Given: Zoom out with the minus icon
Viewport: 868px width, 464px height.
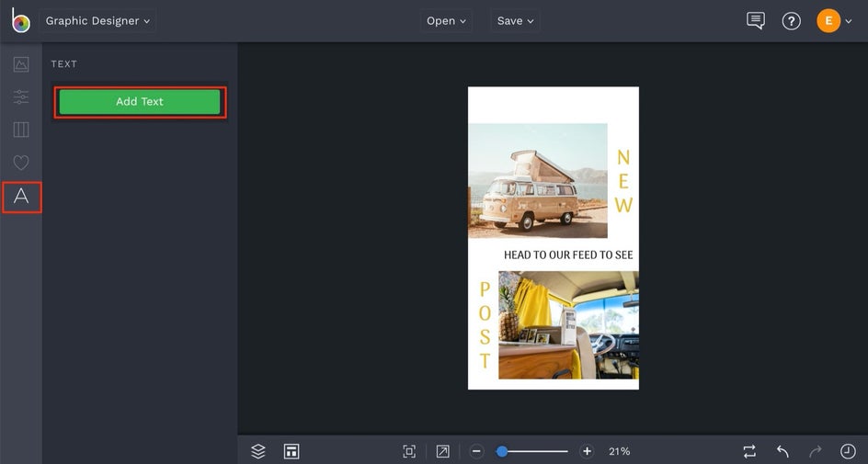Looking at the screenshot, I should (x=476, y=451).
